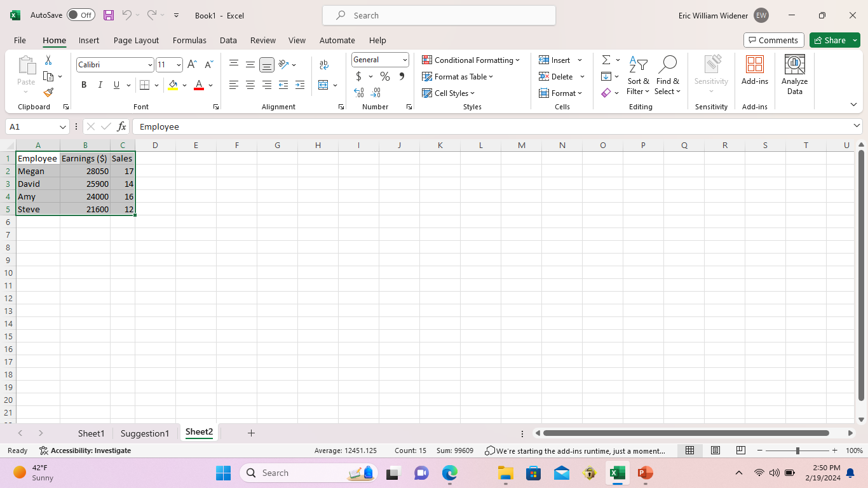Click the Format Painter brush icon
The width and height of the screenshot is (868, 488).
tap(48, 92)
